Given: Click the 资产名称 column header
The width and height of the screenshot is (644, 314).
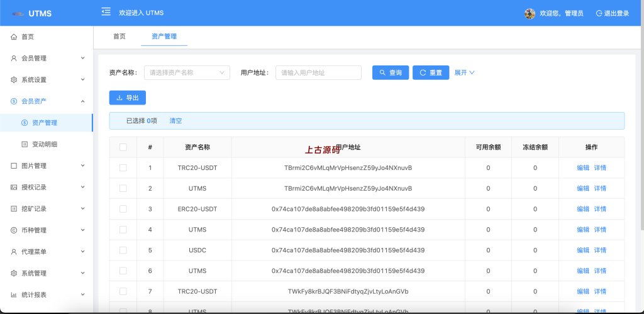Looking at the screenshot, I should click(197, 147).
